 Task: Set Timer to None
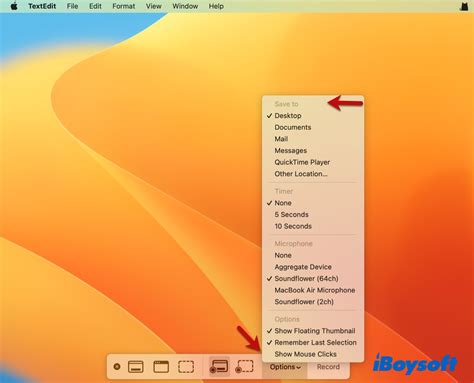click(x=313, y=203)
